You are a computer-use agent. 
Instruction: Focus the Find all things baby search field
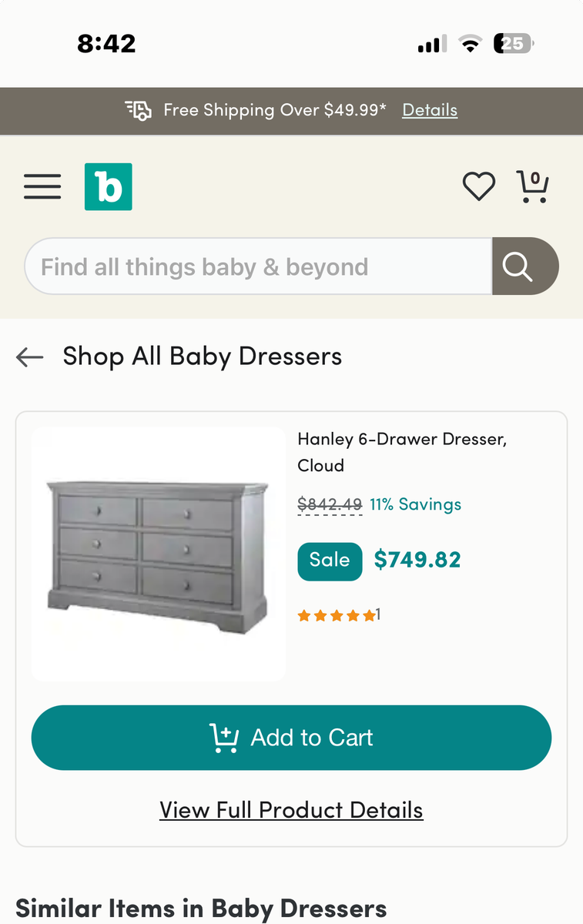(x=258, y=266)
